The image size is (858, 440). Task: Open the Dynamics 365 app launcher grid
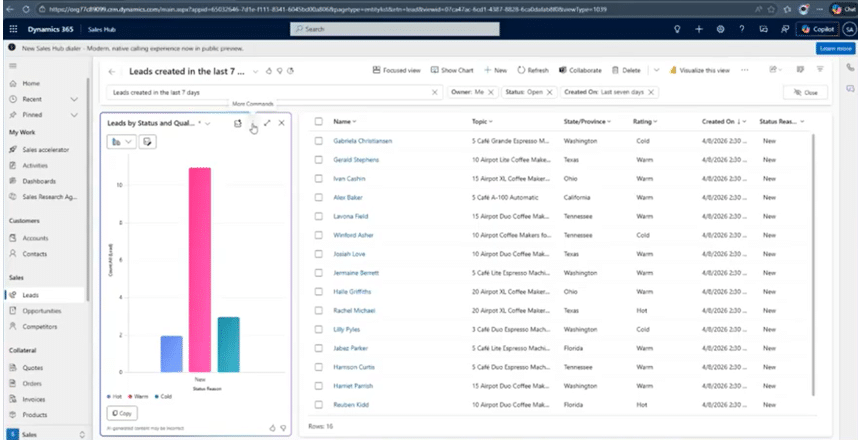pyautogui.click(x=13, y=29)
